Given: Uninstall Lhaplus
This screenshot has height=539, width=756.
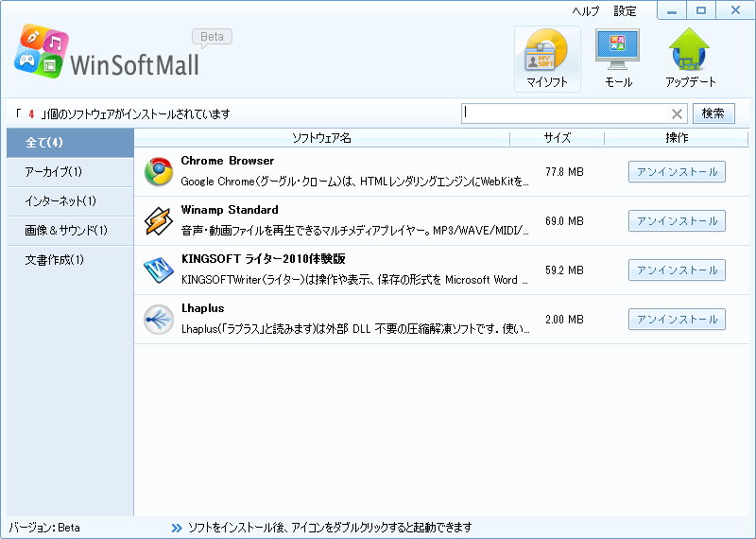Looking at the screenshot, I should click(x=677, y=320).
